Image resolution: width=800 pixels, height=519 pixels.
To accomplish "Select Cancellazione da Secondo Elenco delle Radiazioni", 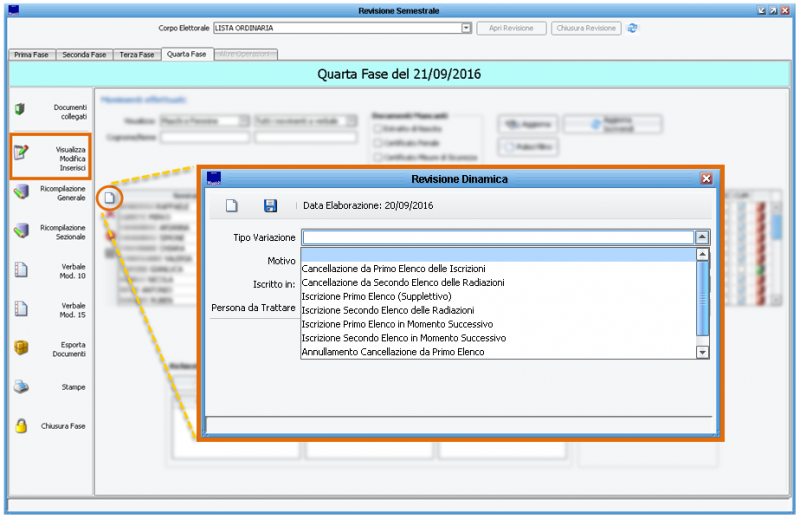I will click(x=403, y=282).
